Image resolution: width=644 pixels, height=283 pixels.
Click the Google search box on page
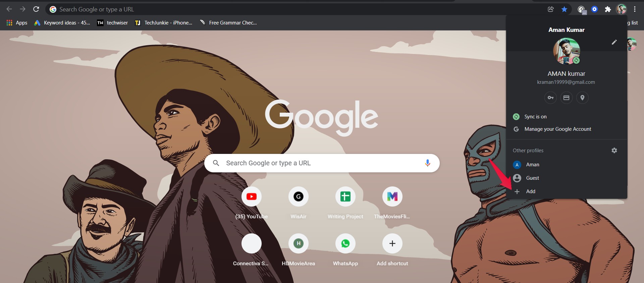coord(322,163)
